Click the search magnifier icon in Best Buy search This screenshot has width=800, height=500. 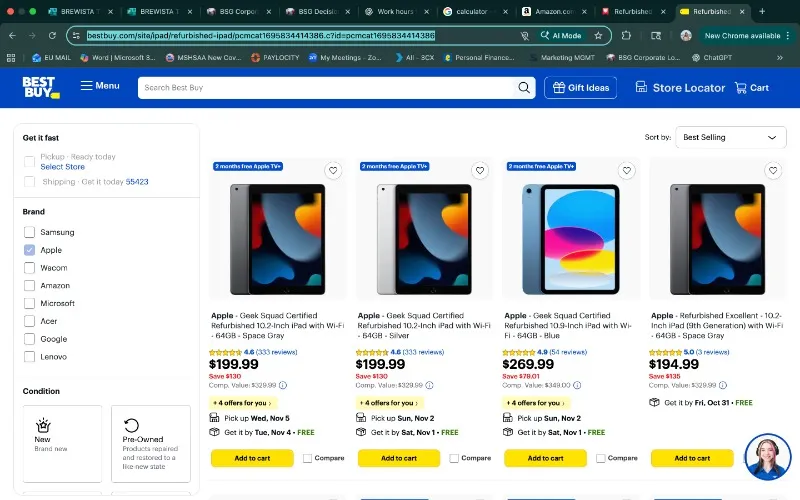523,88
